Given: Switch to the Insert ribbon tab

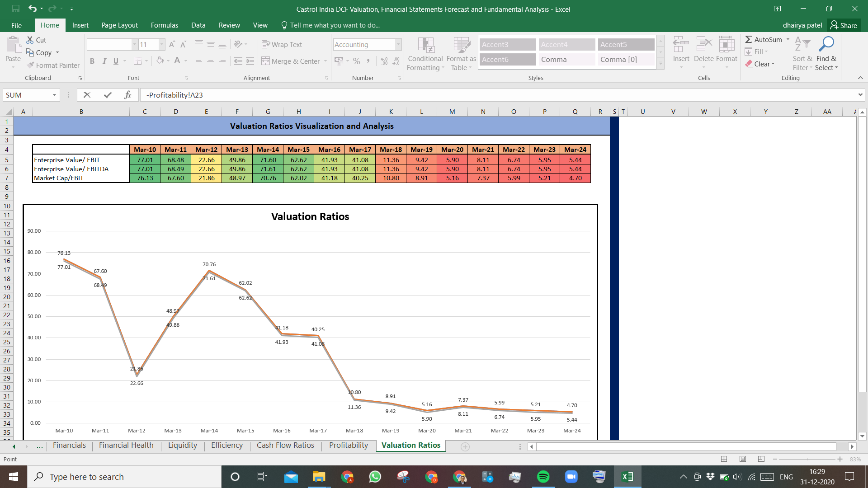Looking at the screenshot, I should coord(80,25).
